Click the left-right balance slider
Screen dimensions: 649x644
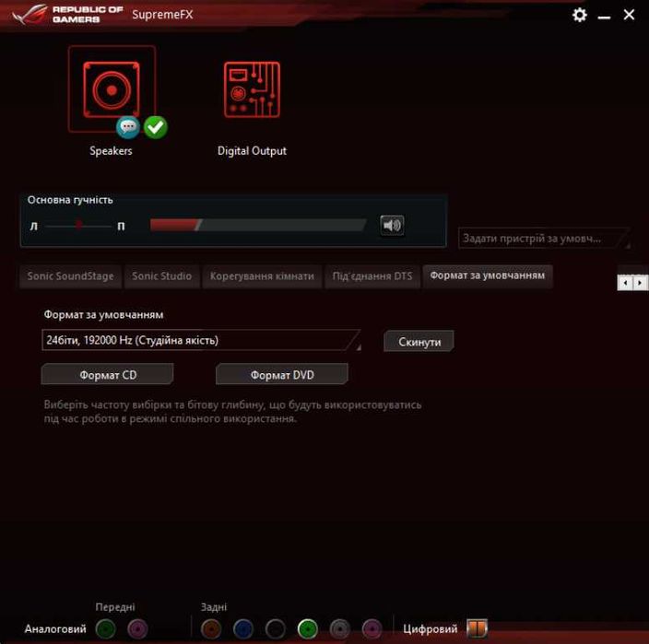(78, 226)
